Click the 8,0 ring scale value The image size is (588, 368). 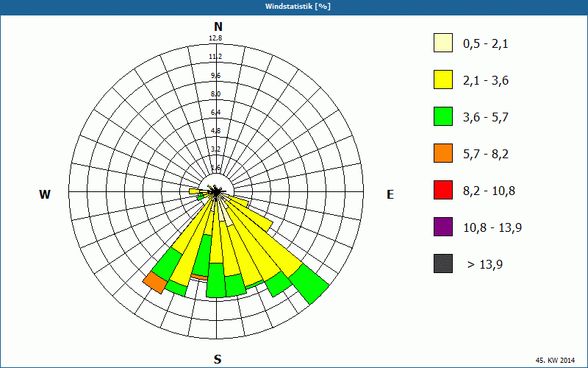(x=215, y=94)
